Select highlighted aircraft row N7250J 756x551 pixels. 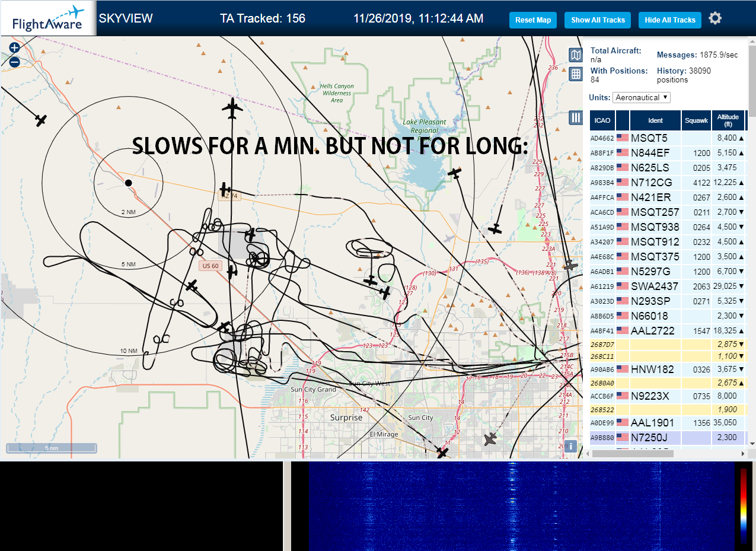pos(668,437)
